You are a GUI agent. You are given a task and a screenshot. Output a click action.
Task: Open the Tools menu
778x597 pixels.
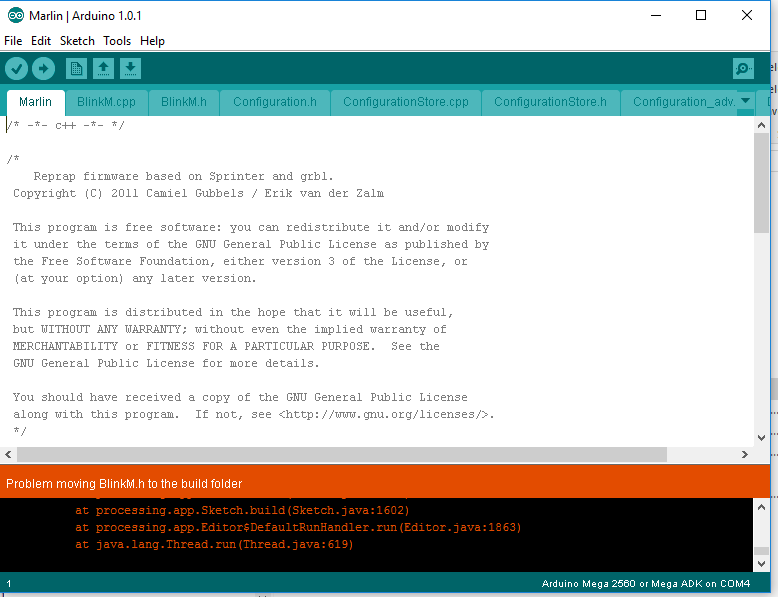pos(117,41)
